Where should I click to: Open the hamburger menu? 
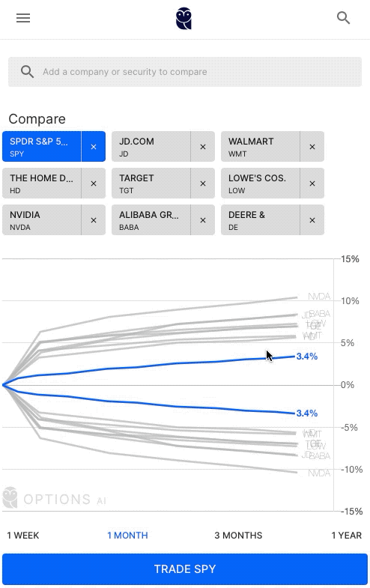[23, 18]
